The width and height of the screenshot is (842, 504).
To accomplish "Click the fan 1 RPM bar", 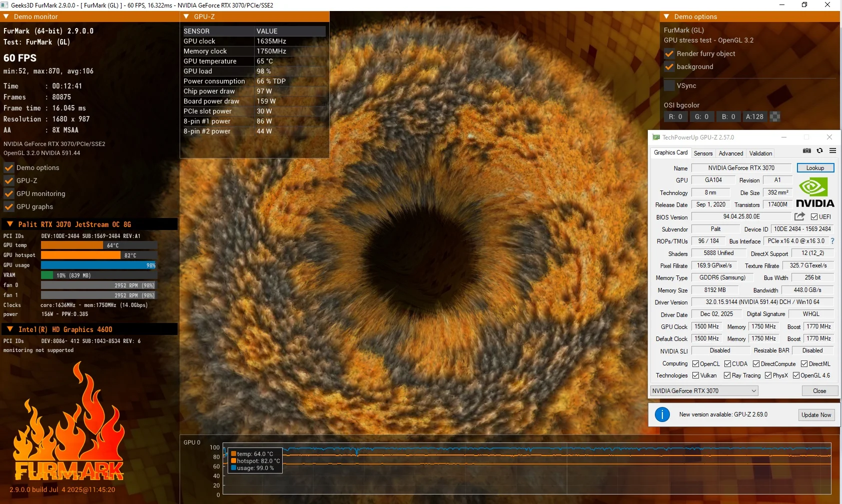I will (x=99, y=295).
